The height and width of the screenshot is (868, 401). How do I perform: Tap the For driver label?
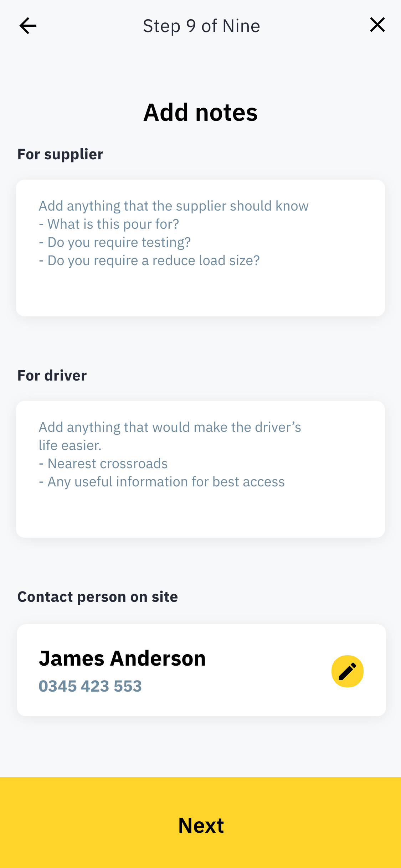52,376
